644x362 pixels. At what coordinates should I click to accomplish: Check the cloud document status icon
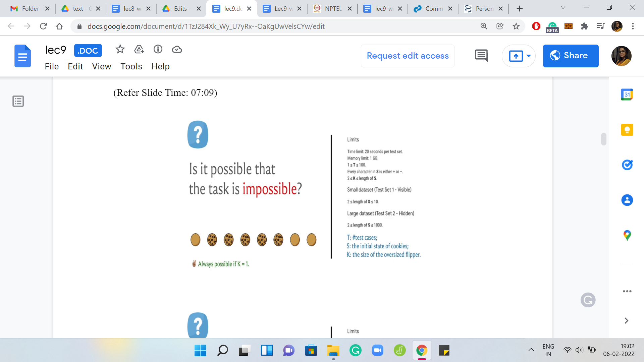[177, 50]
